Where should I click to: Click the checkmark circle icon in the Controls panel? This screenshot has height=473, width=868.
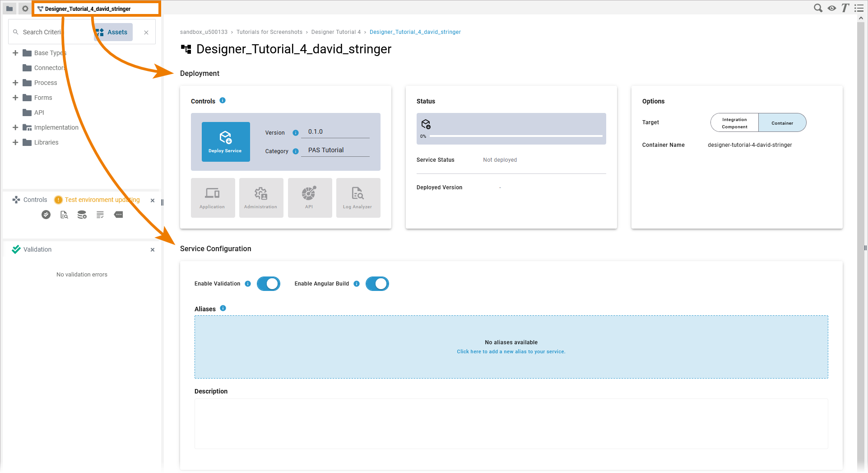[46, 215]
